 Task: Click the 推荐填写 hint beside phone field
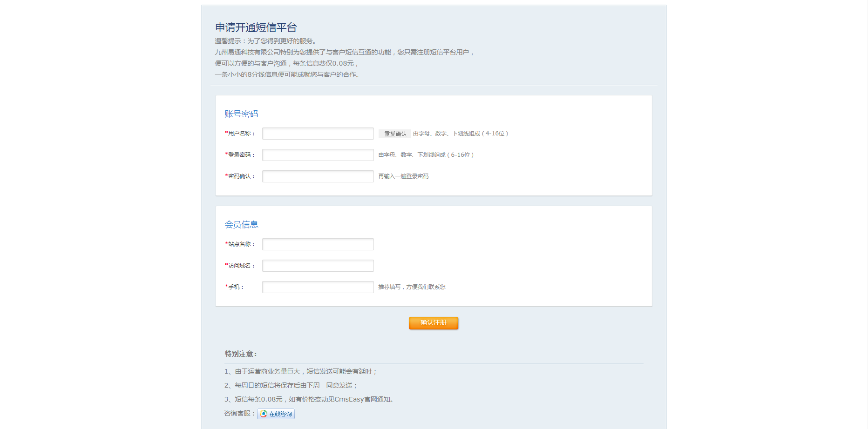[x=412, y=287]
